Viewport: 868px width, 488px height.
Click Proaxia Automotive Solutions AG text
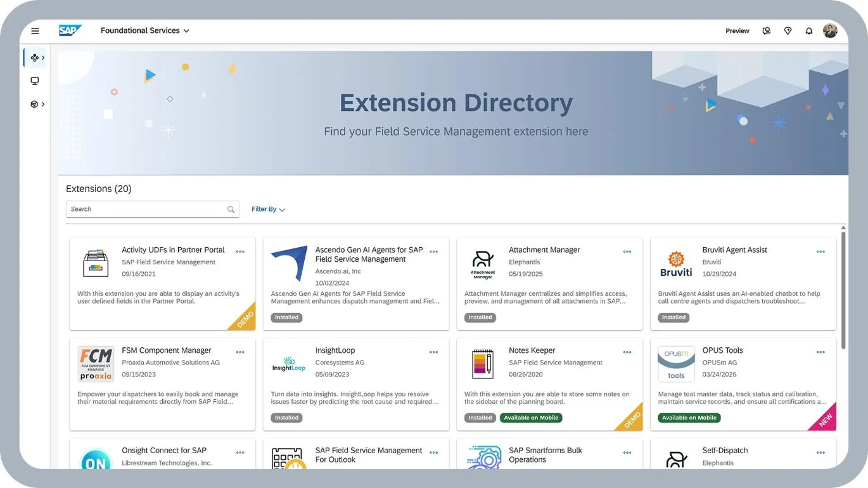170,363
